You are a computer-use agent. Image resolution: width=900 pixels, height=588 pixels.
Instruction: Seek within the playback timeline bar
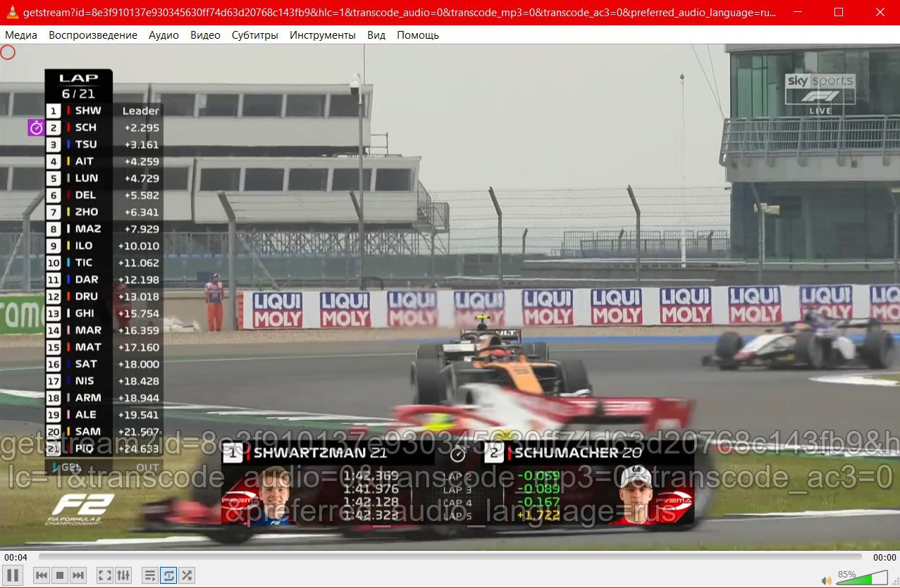click(450, 557)
